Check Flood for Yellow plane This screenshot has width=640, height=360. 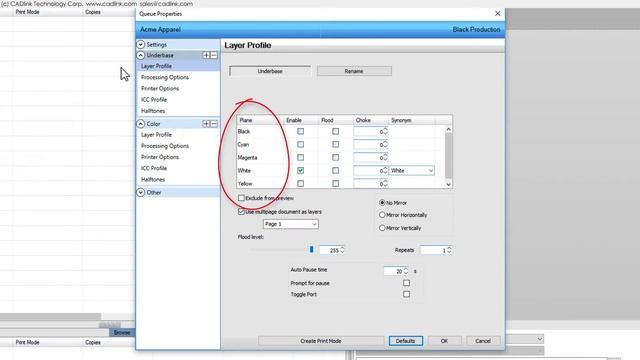tap(336, 184)
